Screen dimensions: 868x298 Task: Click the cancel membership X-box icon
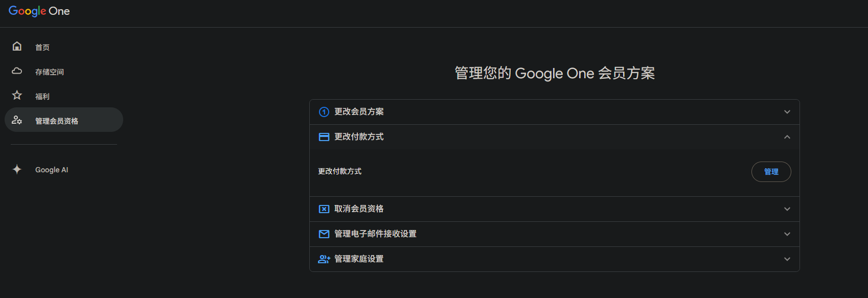324,209
